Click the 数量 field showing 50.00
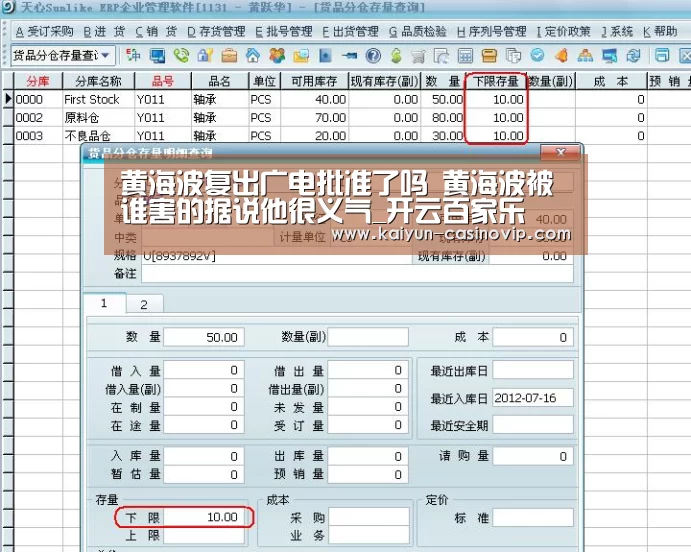691x552 pixels. 204,337
